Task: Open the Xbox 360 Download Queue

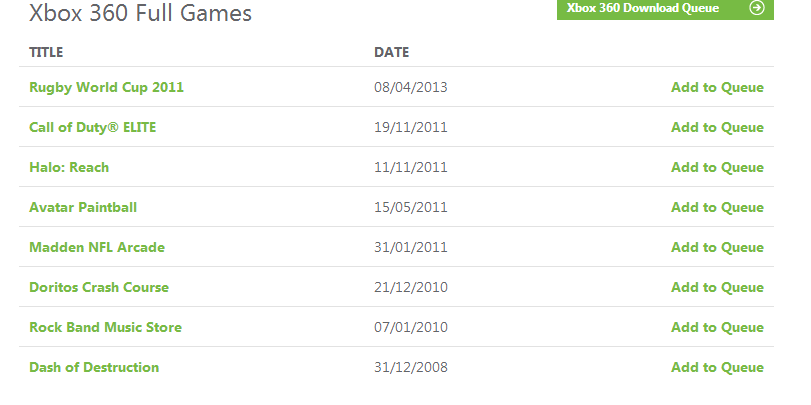Action: (x=665, y=9)
